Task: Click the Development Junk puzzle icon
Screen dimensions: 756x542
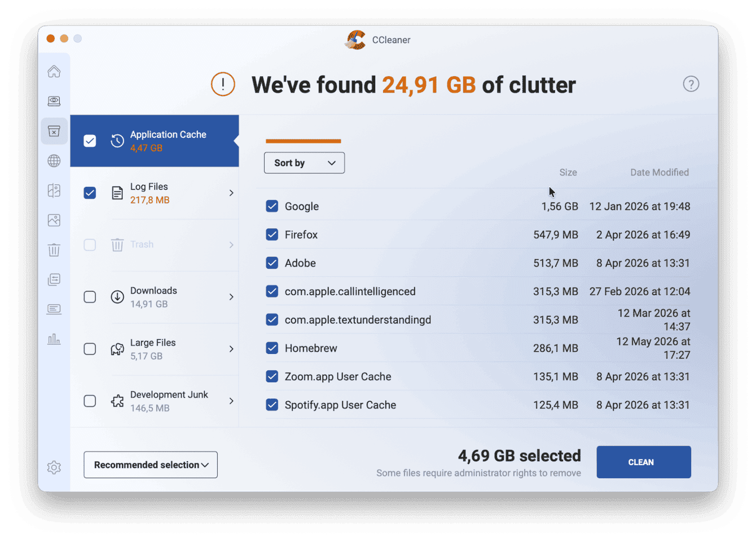Action: 117,401
